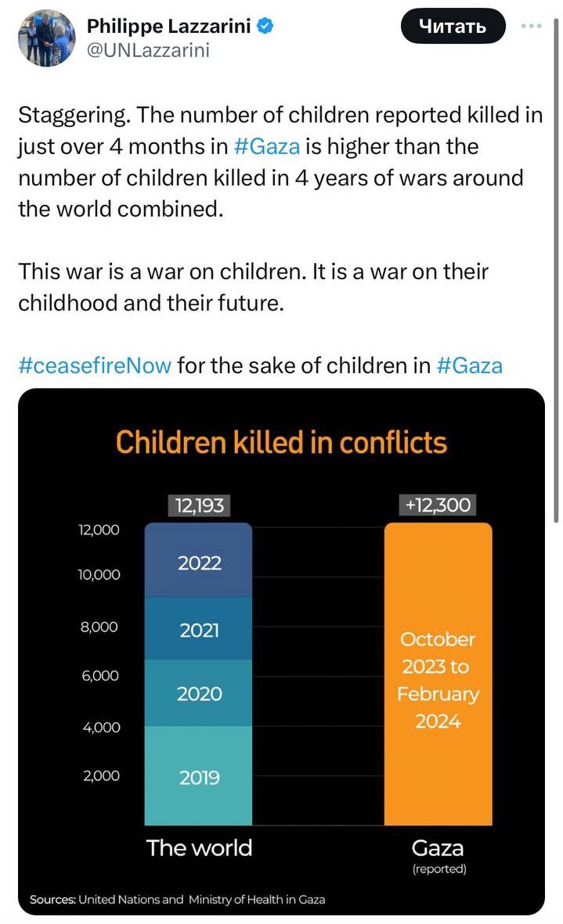Click the +12,300 Gaza total label

coord(438,505)
